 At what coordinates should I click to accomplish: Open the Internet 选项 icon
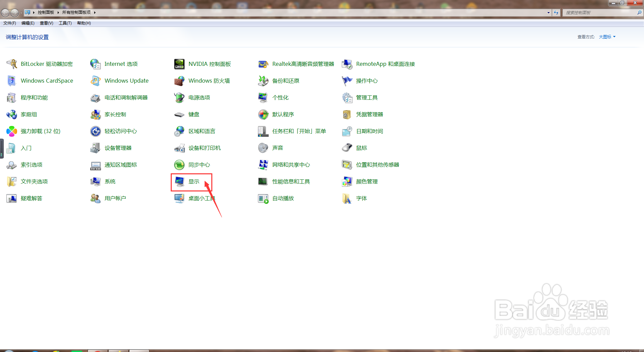[x=96, y=64]
